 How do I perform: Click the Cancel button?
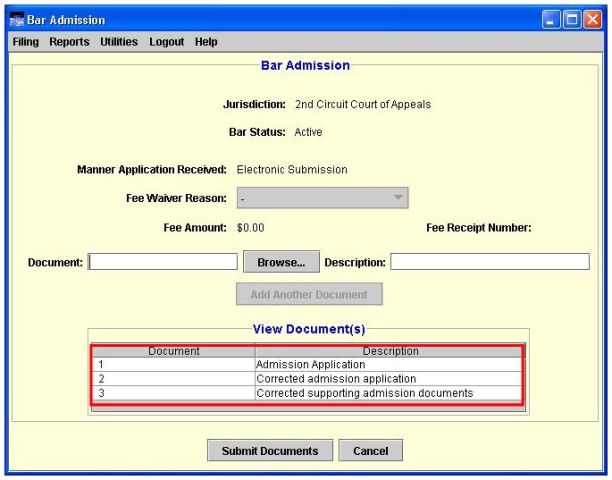point(370,451)
